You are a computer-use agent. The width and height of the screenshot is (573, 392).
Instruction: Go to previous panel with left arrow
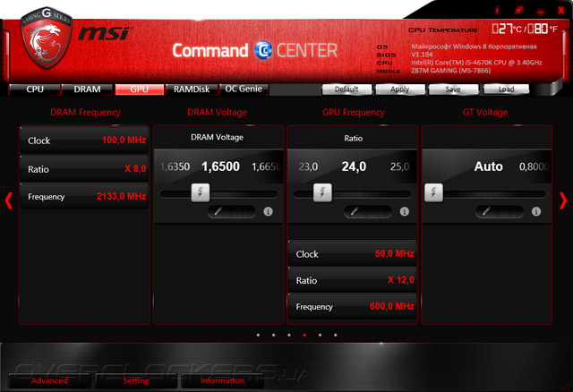coord(9,200)
